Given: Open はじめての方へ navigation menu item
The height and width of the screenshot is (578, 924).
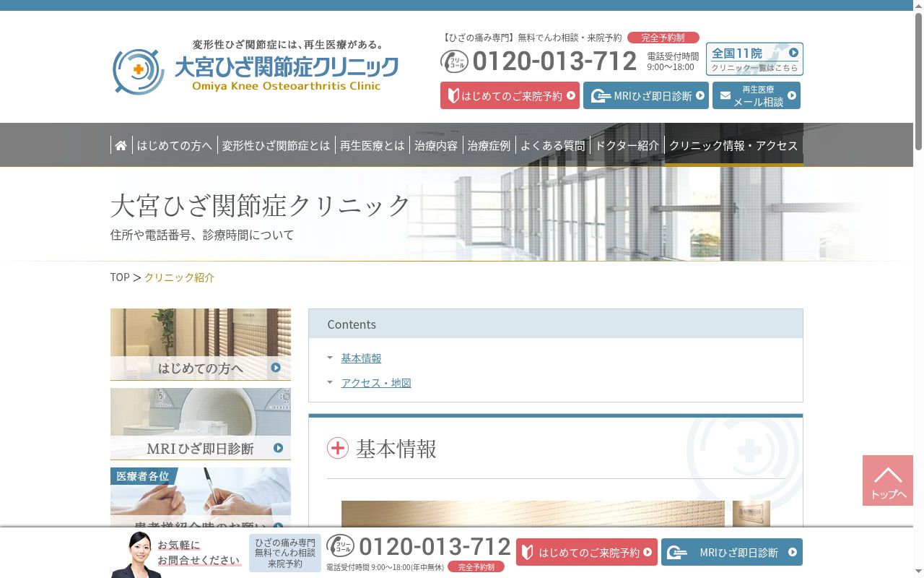Looking at the screenshot, I should (x=175, y=145).
